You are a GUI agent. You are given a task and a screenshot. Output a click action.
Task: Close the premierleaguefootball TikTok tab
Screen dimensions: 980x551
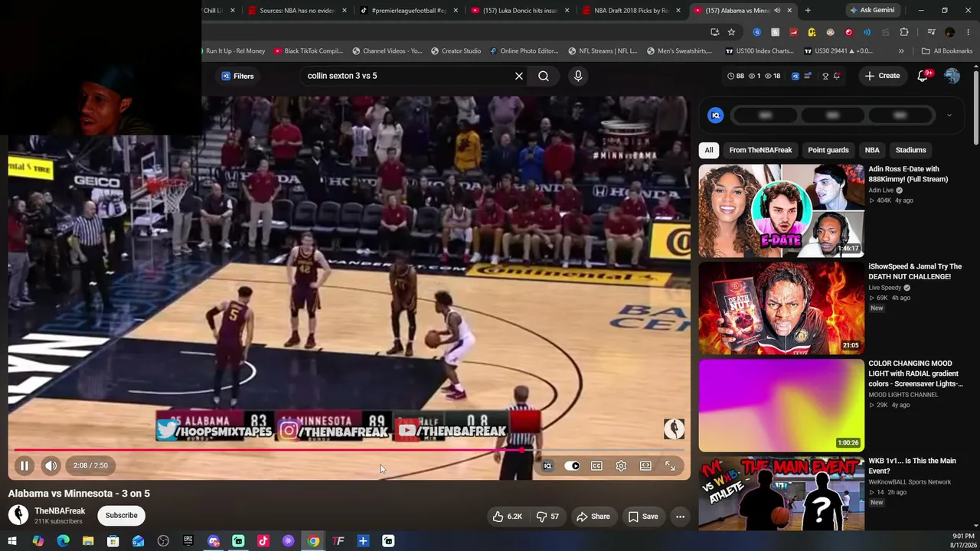(x=456, y=11)
